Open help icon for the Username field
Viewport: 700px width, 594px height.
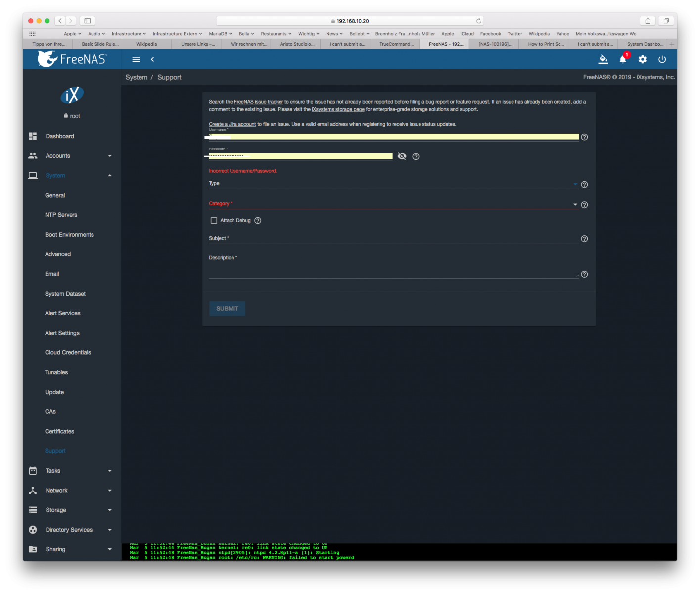(584, 137)
